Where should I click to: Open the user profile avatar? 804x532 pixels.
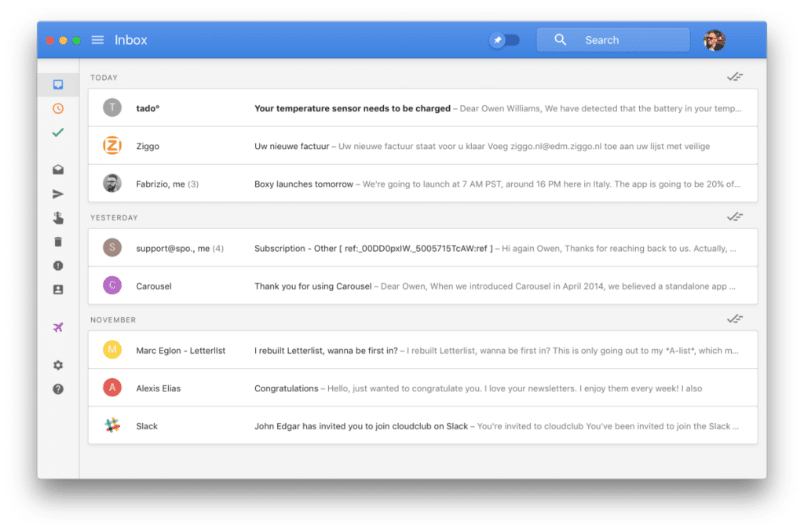pos(714,41)
